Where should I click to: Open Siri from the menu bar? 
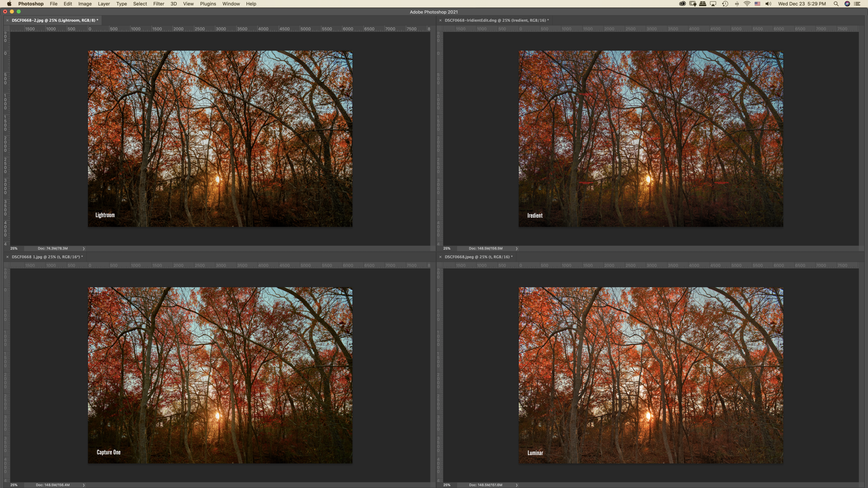click(x=847, y=4)
